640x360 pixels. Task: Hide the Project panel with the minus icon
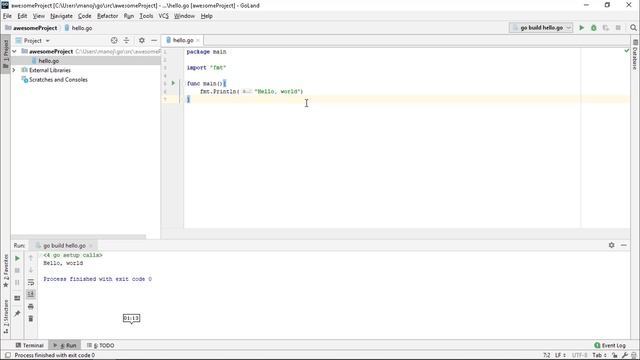154,40
